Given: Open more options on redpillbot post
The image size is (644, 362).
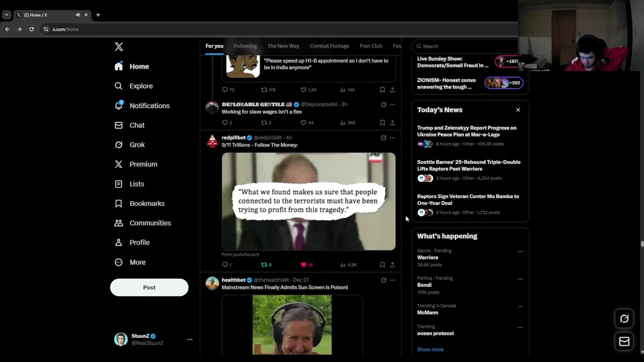Looking at the screenshot, I should 392,138.
